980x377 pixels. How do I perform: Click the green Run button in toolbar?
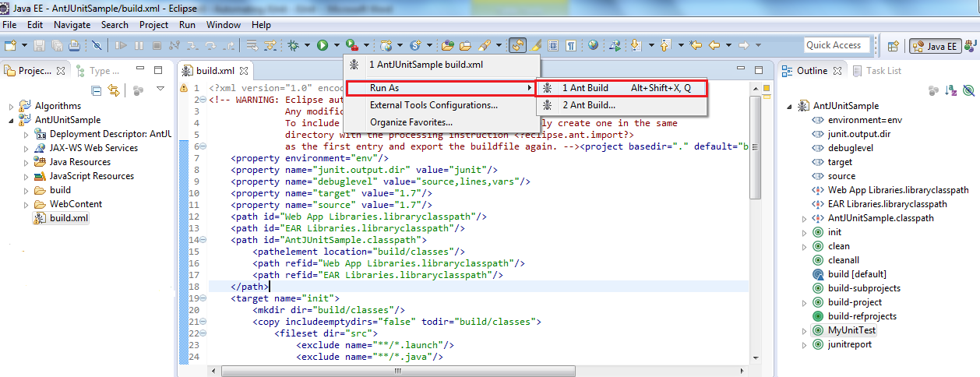pos(322,46)
